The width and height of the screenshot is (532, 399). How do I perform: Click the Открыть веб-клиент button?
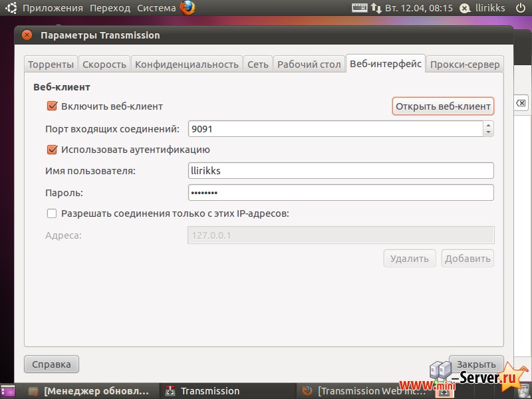pyautogui.click(x=443, y=106)
